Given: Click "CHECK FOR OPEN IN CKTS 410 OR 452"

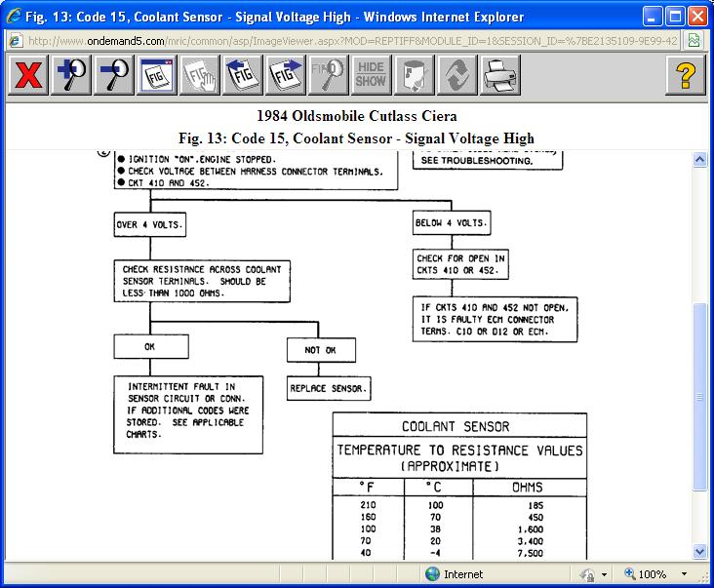Looking at the screenshot, I should 460,264.
